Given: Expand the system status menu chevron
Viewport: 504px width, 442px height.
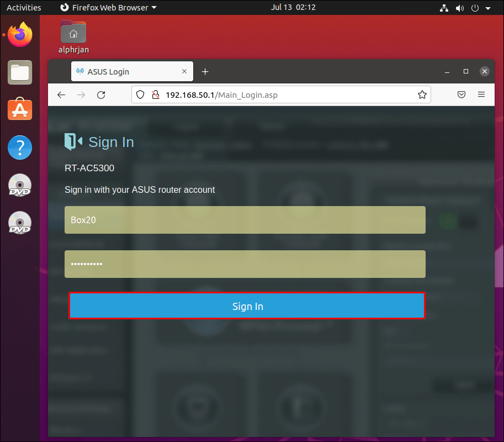Looking at the screenshot, I should point(487,7).
